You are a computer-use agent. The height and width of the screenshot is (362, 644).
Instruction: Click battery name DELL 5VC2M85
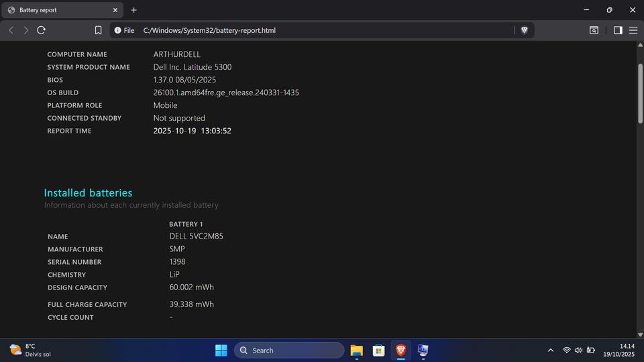196,236
